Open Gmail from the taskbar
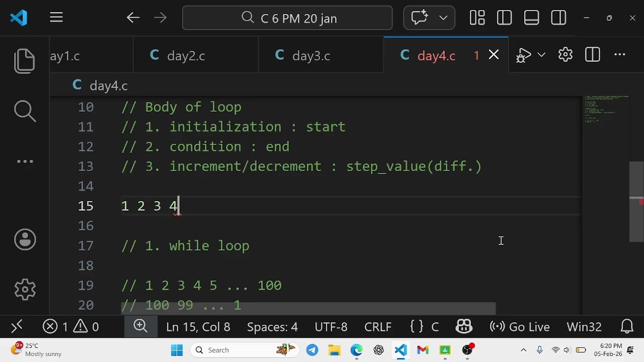This screenshot has height=362, width=644. coord(423,350)
